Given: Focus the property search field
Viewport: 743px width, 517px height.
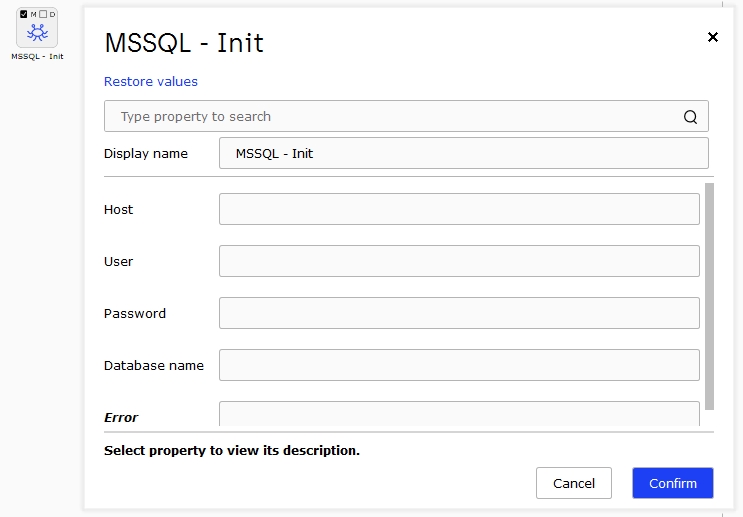Looking at the screenshot, I should click(x=406, y=116).
